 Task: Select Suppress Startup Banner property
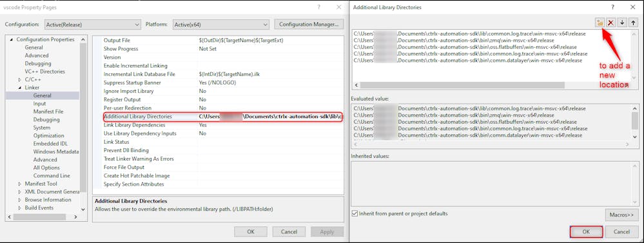(222, 83)
